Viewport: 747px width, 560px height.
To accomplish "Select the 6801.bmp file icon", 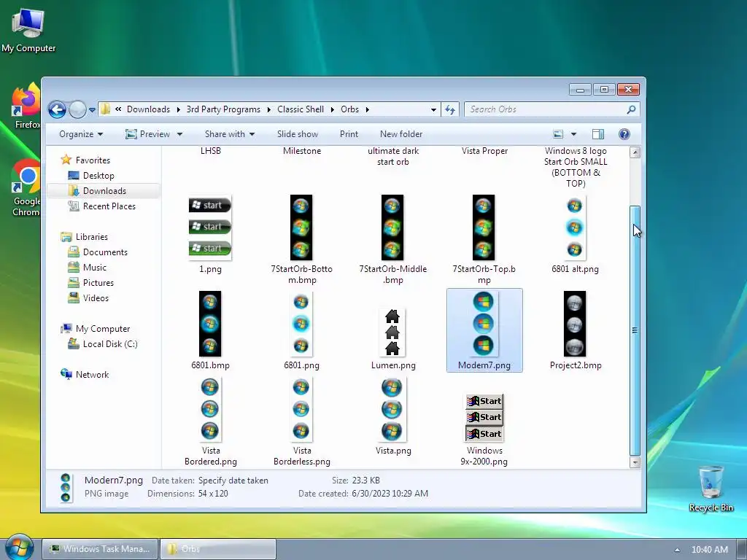I will 210,323.
